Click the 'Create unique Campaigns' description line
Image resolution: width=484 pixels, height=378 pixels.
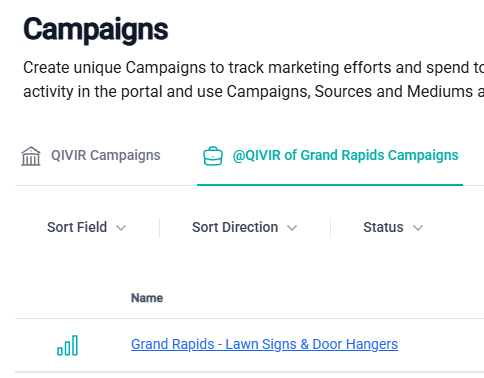(x=253, y=68)
